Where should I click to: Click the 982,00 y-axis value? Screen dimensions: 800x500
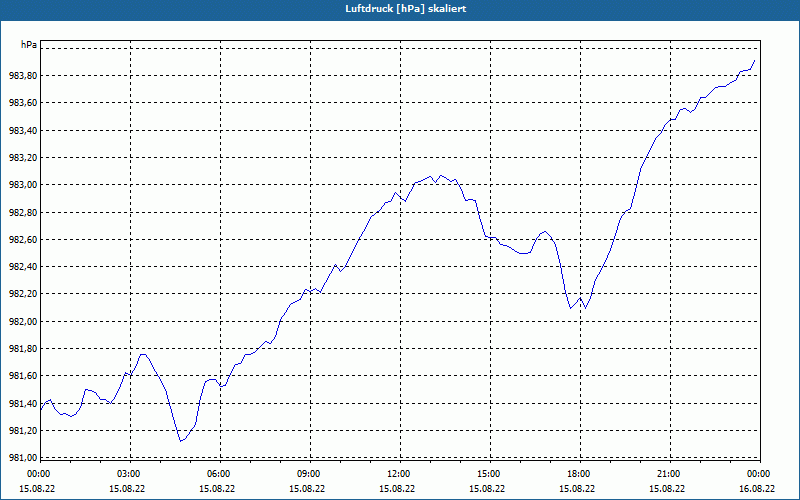point(23,321)
